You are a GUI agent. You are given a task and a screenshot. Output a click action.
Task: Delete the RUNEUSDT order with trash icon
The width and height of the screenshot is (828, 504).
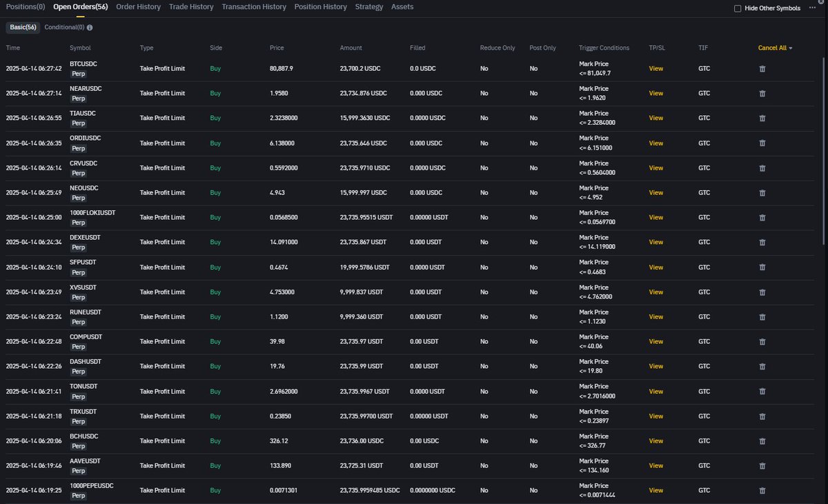tap(762, 317)
